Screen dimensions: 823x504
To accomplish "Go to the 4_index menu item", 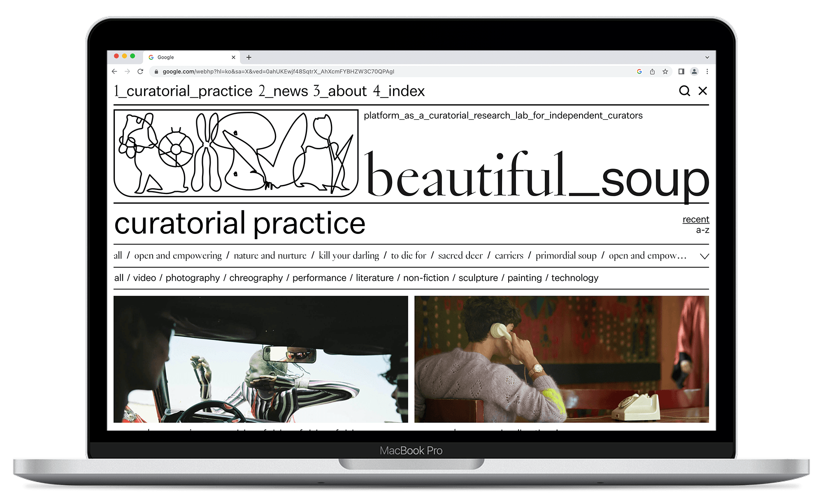I will pos(399,91).
